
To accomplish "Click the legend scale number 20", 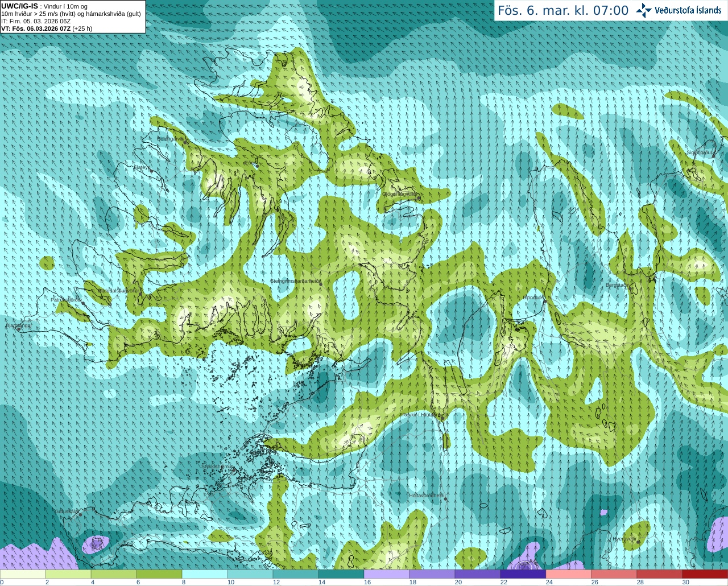I will coord(458,582).
